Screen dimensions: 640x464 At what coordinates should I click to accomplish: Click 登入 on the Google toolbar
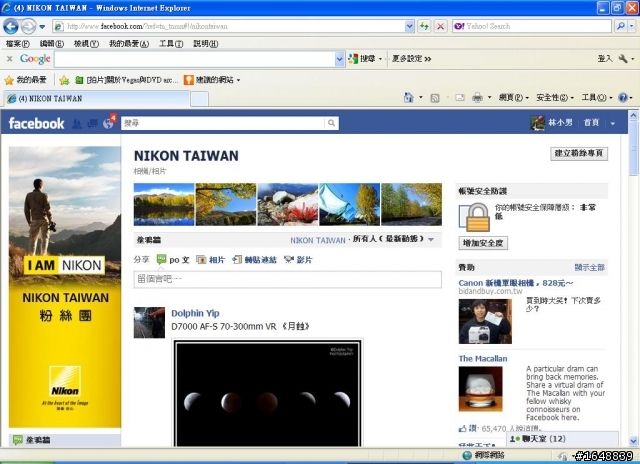[x=605, y=59]
